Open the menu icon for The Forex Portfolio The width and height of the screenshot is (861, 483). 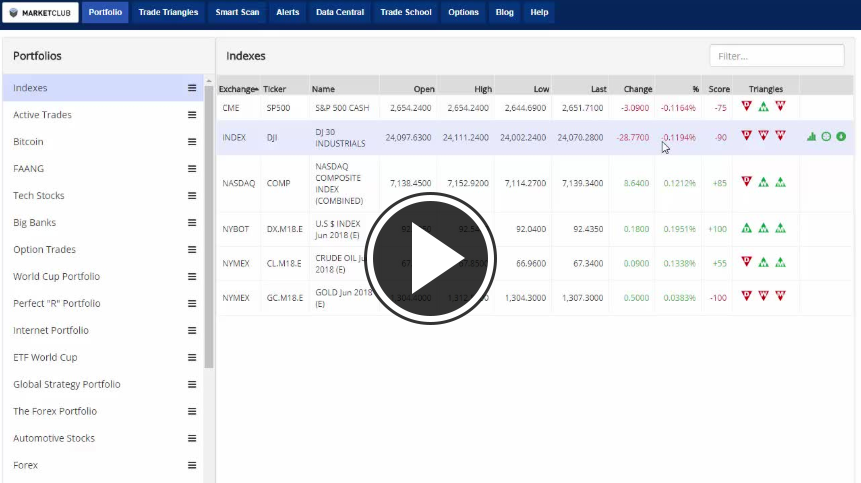pos(192,411)
